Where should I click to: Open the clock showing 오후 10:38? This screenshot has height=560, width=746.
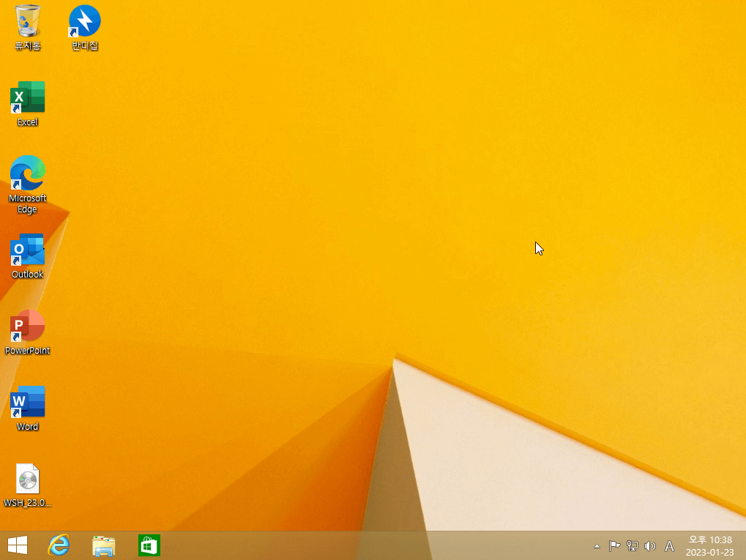pos(710,546)
